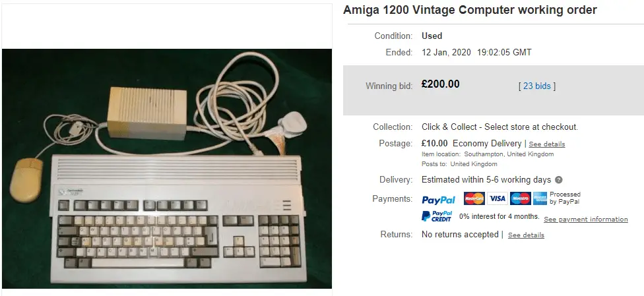Click the Maestro card icon
644x296 pixels.
click(521, 198)
